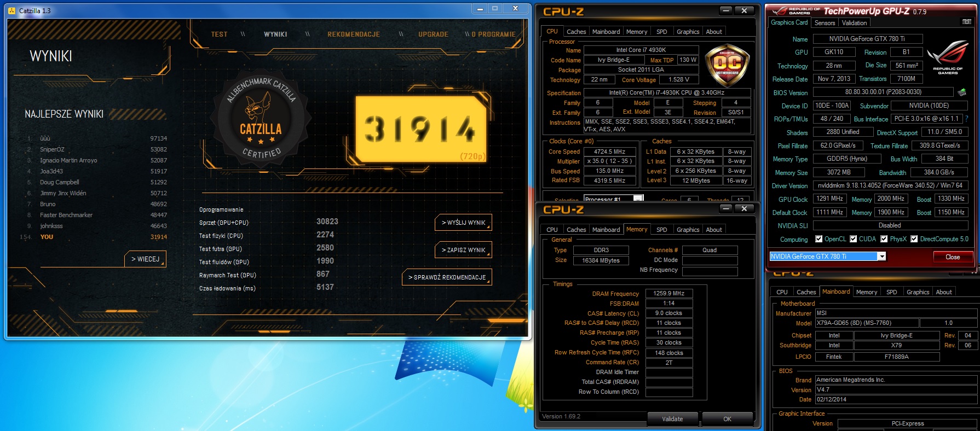Click the 31914 score display in Catzilla
Viewport: 980px width, 431px height.
click(420, 129)
